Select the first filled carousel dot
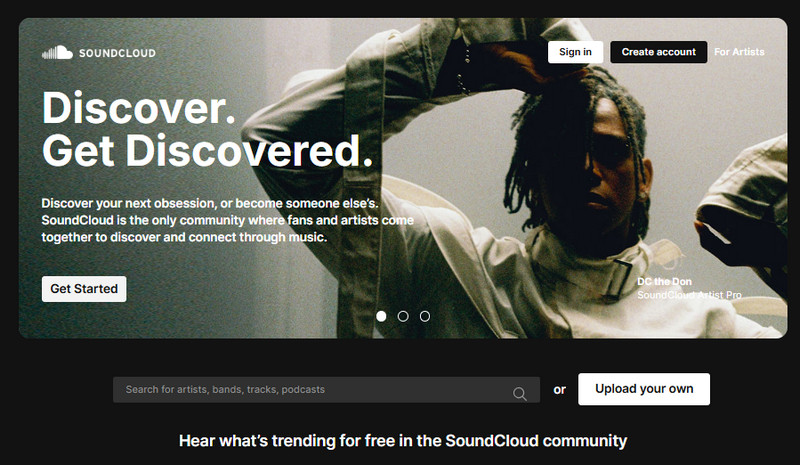 (381, 316)
